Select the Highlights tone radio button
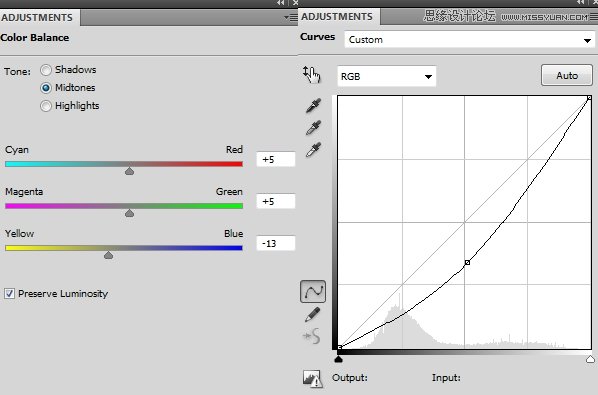Viewport: 598px width, 395px height. point(46,106)
